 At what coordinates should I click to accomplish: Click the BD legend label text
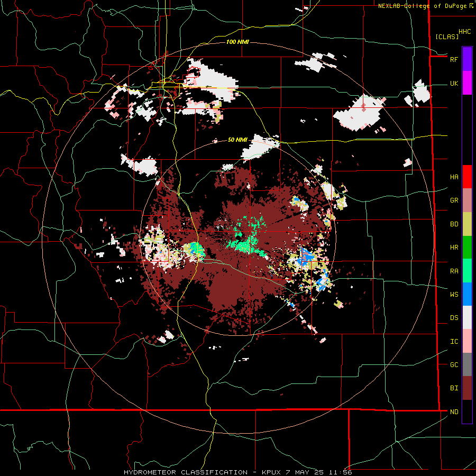tap(454, 224)
